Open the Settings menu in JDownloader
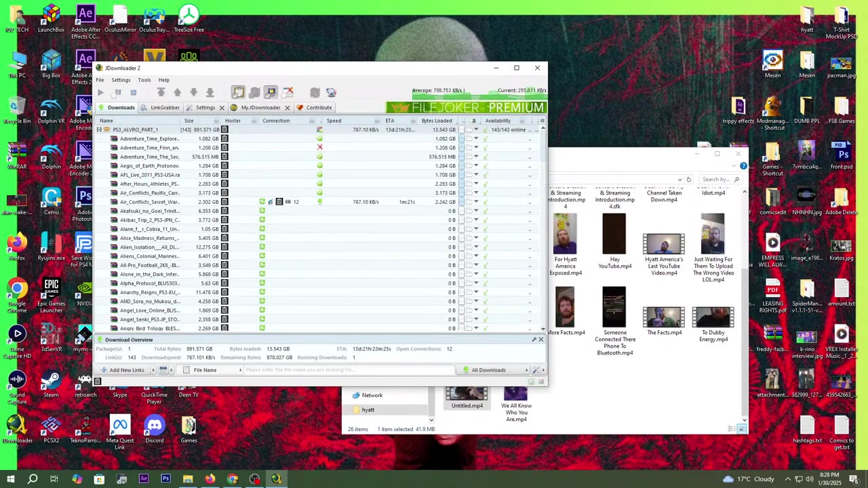The image size is (868, 488). [x=121, y=80]
